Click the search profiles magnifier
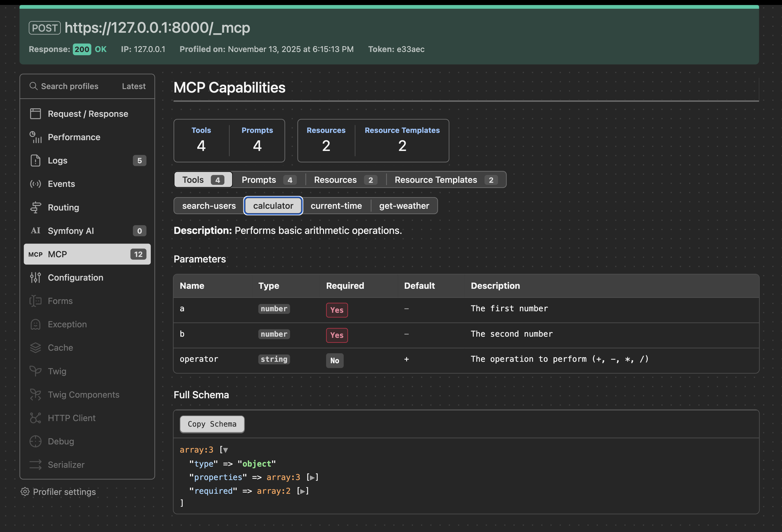The image size is (782, 532). click(34, 86)
